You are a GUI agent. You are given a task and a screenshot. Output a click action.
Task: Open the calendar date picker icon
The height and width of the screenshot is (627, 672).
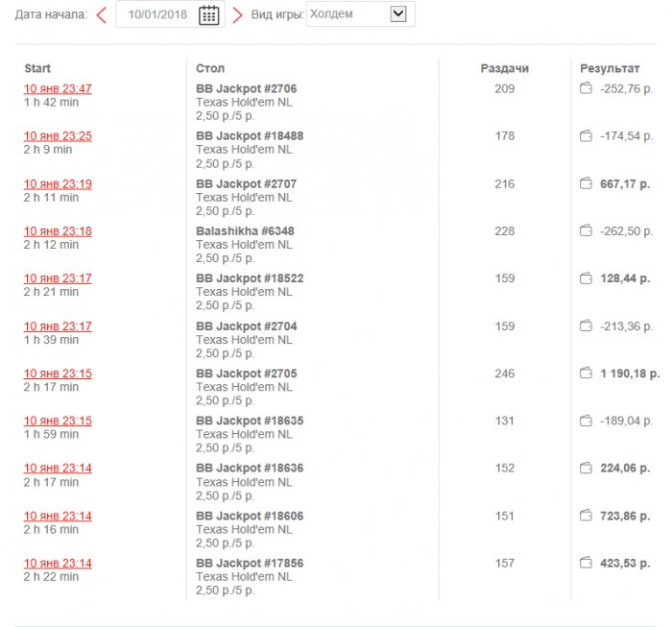(208, 14)
